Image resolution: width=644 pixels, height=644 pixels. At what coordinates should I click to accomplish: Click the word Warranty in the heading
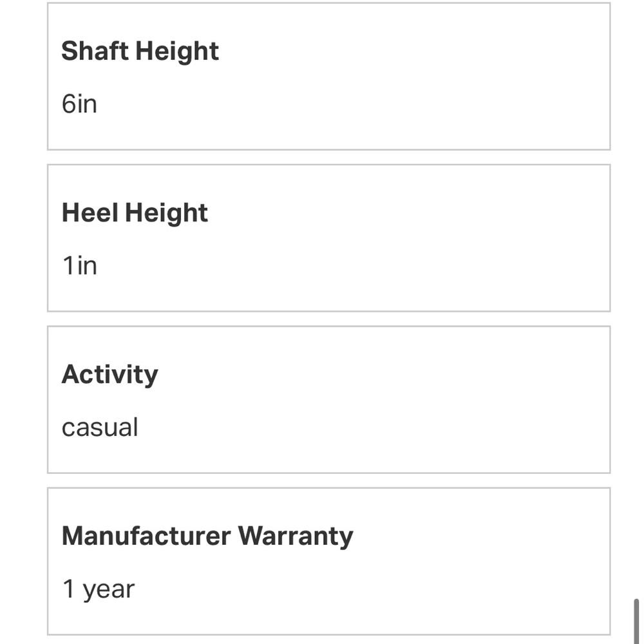click(x=296, y=536)
